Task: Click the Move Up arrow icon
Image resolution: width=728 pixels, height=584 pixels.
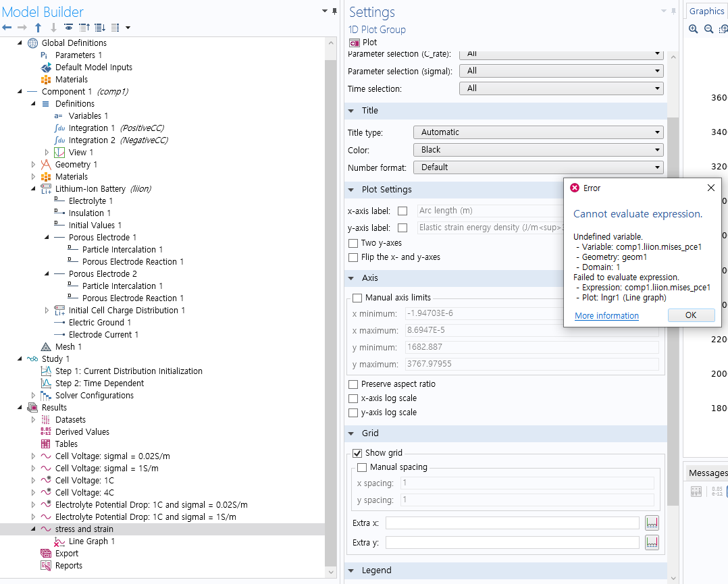Action: (x=38, y=28)
